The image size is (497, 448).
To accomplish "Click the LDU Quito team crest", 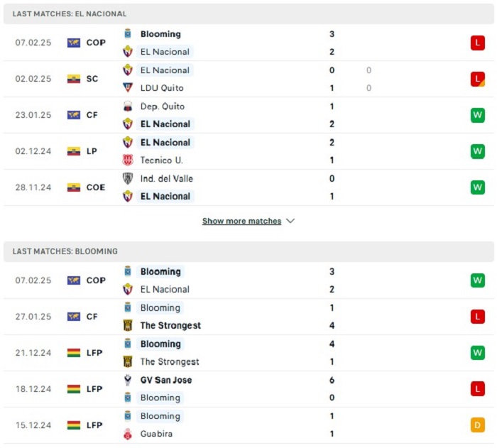I will (x=128, y=88).
